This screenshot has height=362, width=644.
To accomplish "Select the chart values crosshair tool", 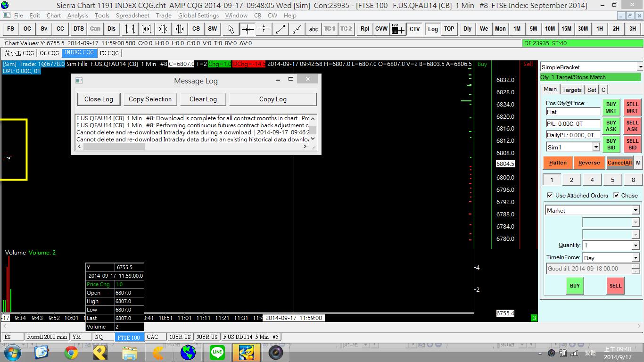I will coord(248,29).
